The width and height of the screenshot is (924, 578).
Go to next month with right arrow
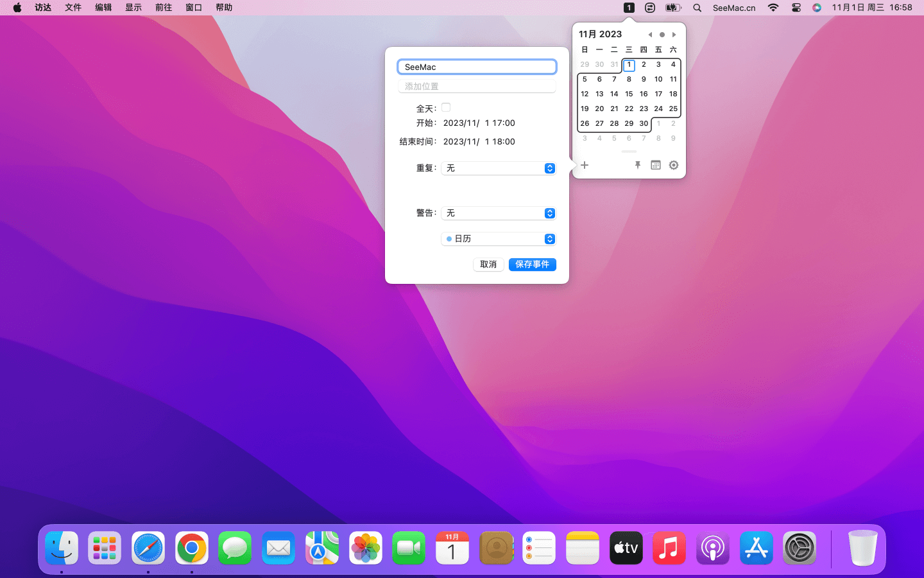[x=674, y=35]
